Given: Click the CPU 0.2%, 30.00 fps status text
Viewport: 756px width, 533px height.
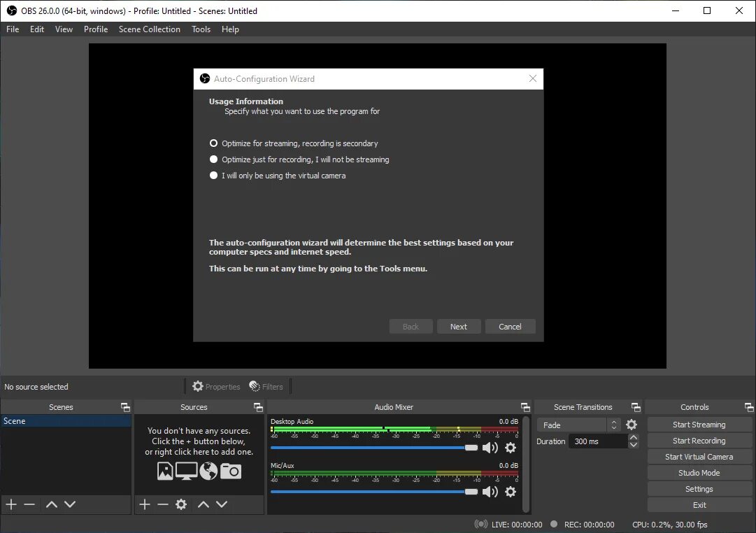Looking at the screenshot, I should click(670, 525).
